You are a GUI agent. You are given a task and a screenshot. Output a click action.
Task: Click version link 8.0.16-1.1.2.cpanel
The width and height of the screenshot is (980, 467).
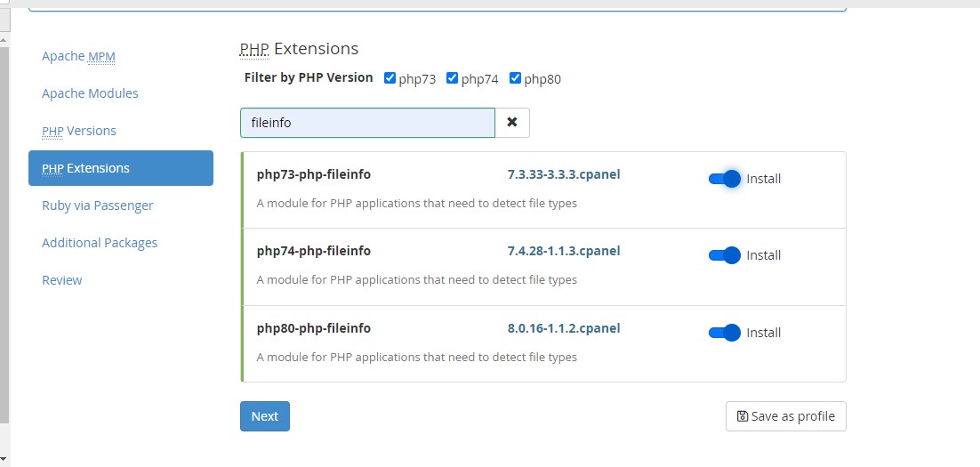564,328
